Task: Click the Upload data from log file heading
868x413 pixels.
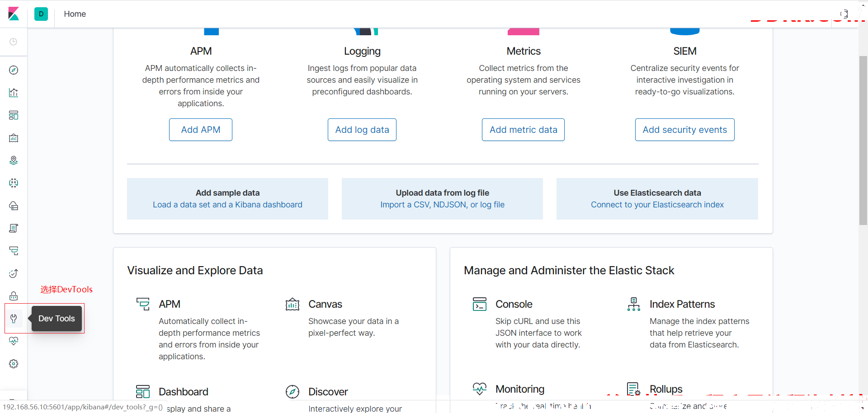Action: point(442,193)
